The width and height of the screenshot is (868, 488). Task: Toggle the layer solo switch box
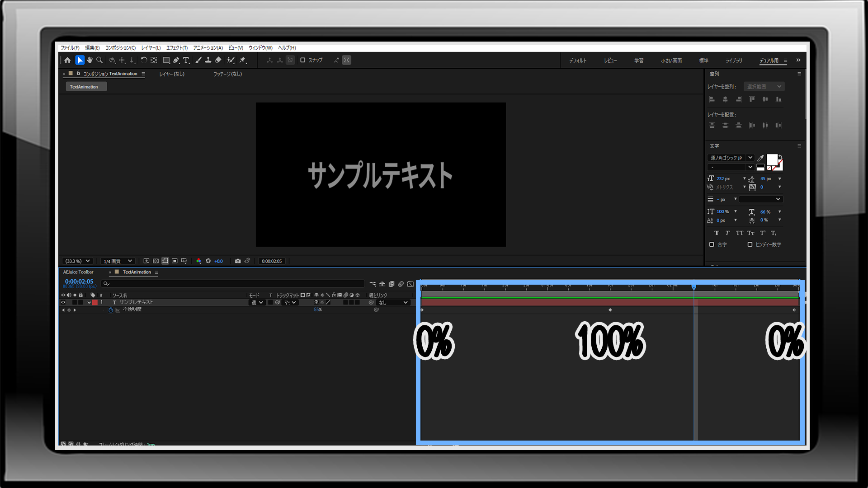(x=75, y=302)
